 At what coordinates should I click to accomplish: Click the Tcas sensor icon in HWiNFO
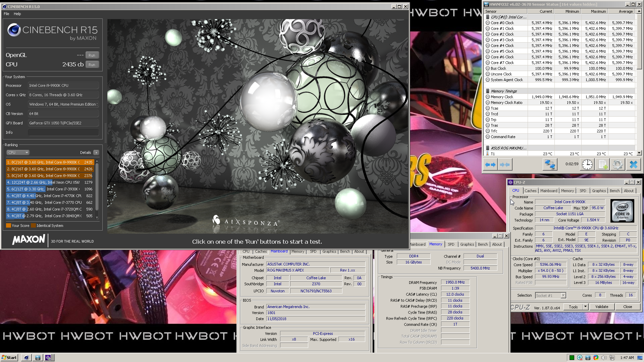pyautogui.click(x=488, y=108)
